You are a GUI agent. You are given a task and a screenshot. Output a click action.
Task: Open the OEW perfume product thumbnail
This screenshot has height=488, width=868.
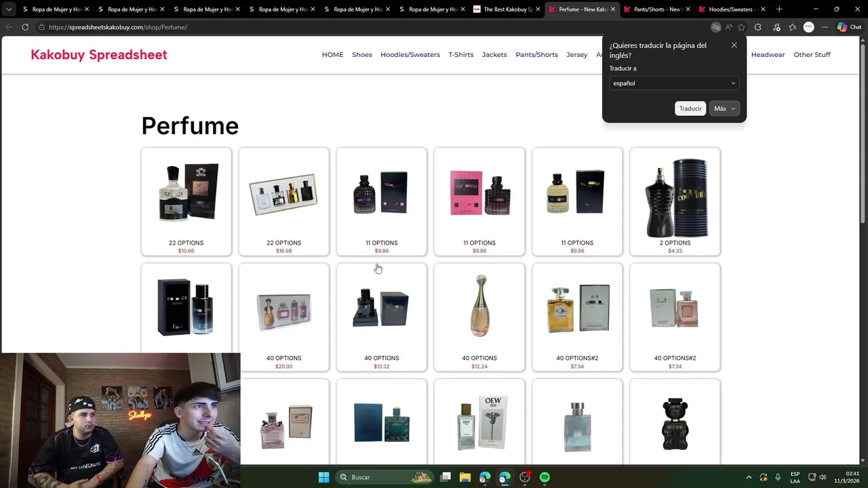point(479,423)
